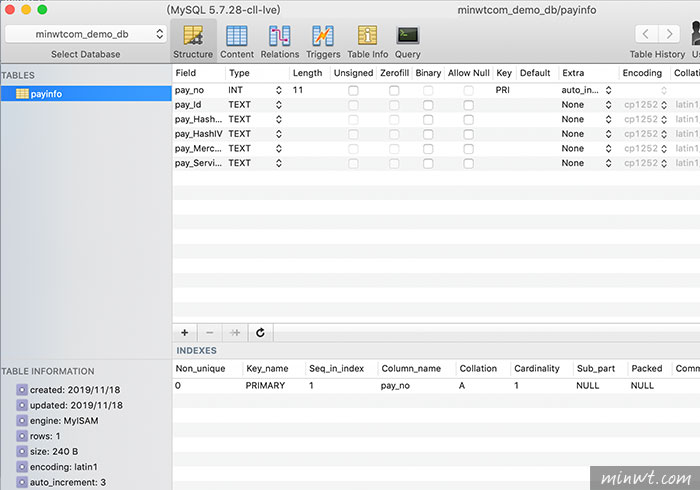Toggle Allow Null for pay_Id
Image resolution: width=700 pixels, height=490 pixels.
(x=468, y=105)
